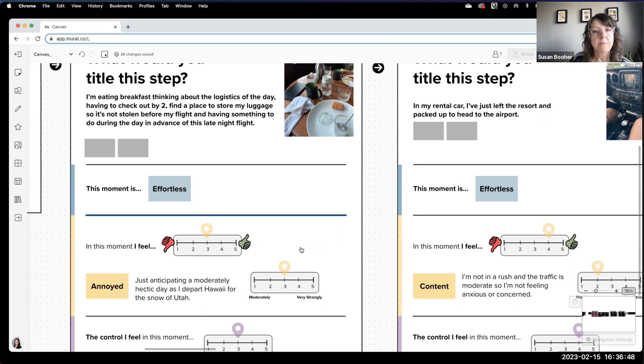Open the content library books icon
644x364 pixels.
(x=18, y=200)
